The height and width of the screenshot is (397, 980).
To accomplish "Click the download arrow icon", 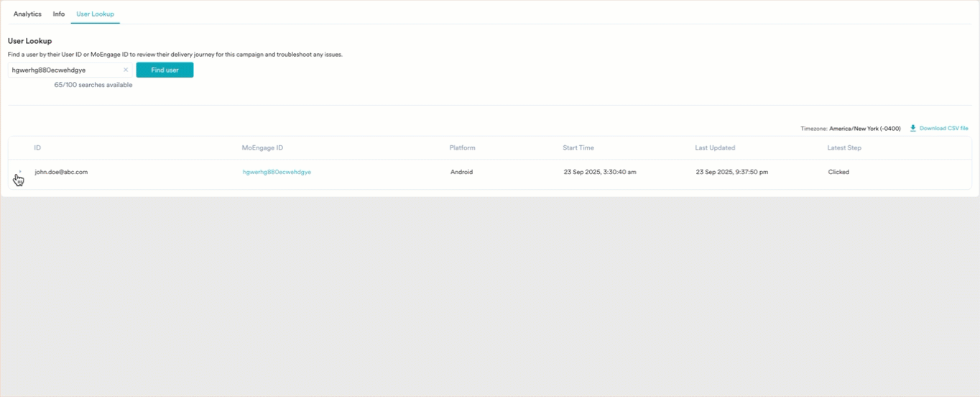I will 912,128.
